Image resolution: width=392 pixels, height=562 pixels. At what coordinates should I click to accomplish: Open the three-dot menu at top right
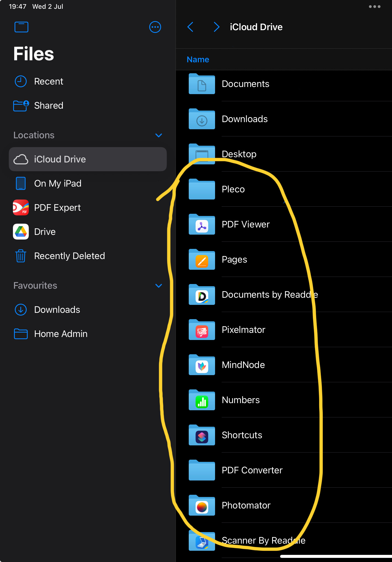374,7
